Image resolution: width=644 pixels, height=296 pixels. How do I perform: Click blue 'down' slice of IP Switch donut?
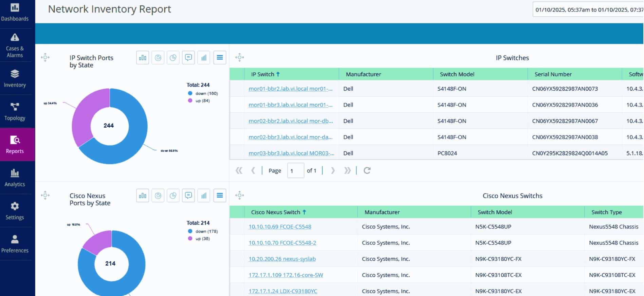136,136
